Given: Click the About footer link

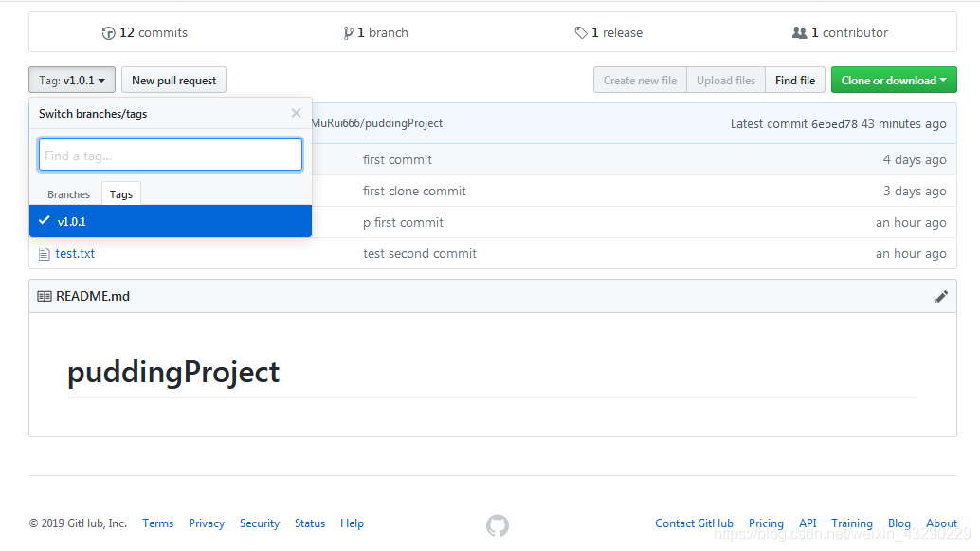Looking at the screenshot, I should point(941,523).
